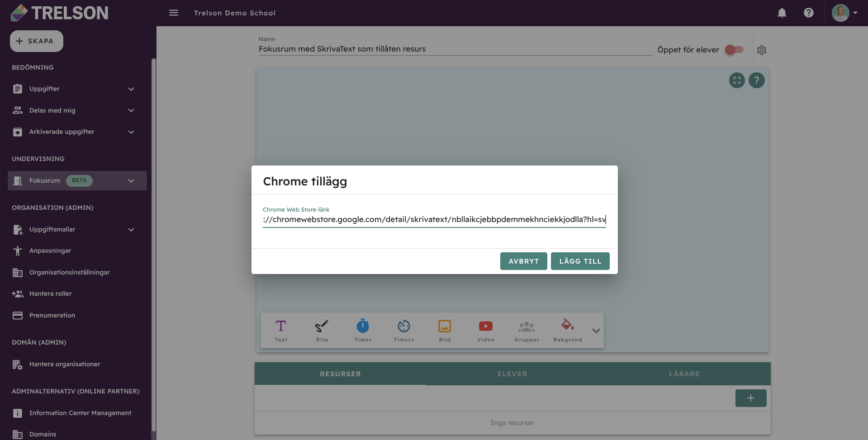The image size is (868, 440).
Task: Choose the Bakgrund fill tool
Action: coord(568,331)
